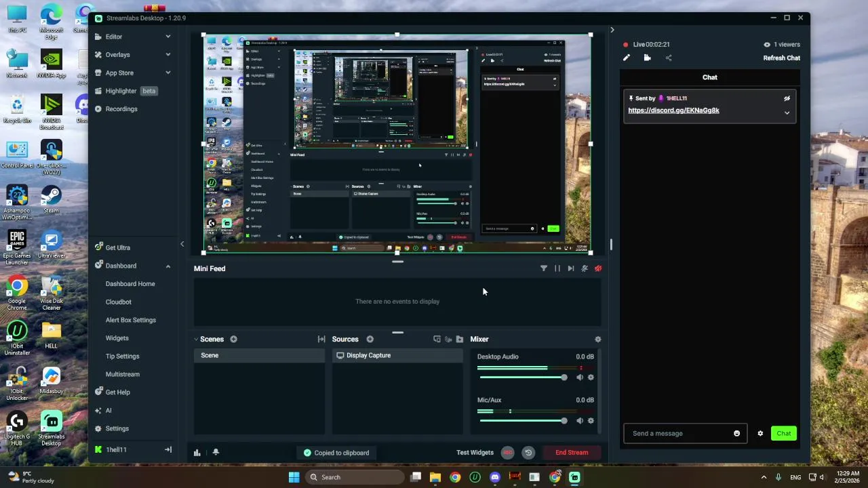
Task: Click the 1hell11 account entry
Action: [116, 449]
